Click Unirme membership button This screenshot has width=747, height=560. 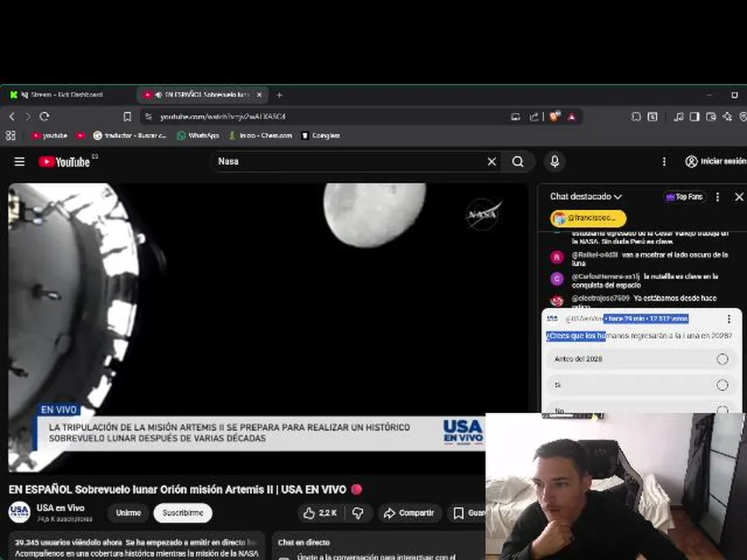tap(128, 513)
